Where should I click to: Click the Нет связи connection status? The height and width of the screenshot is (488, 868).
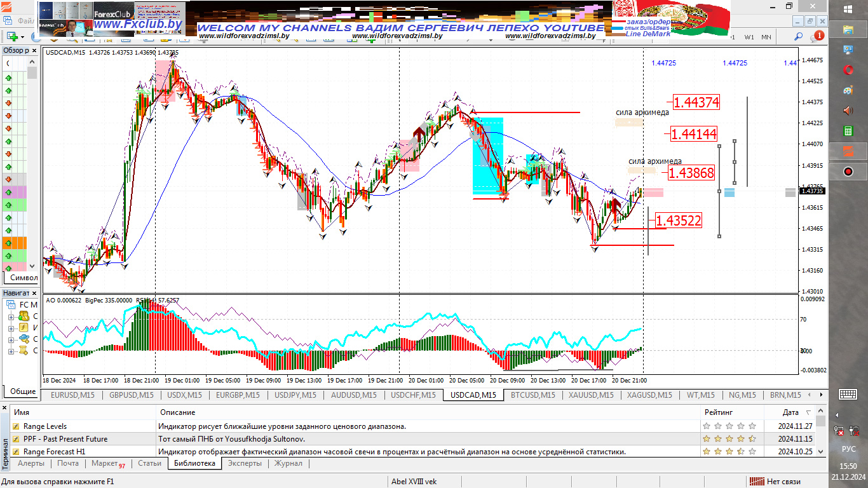(x=774, y=482)
